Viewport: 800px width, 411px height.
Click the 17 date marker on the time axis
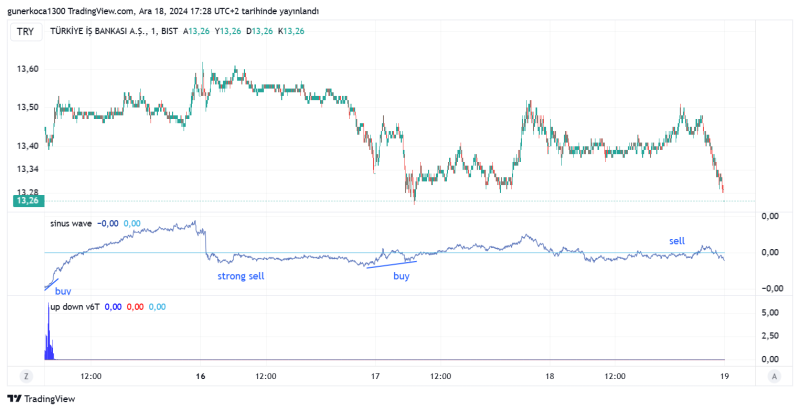click(x=375, y=377)
